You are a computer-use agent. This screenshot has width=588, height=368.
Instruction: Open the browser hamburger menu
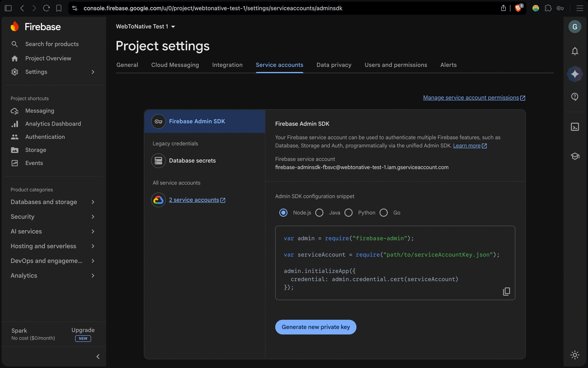point(580,8)
